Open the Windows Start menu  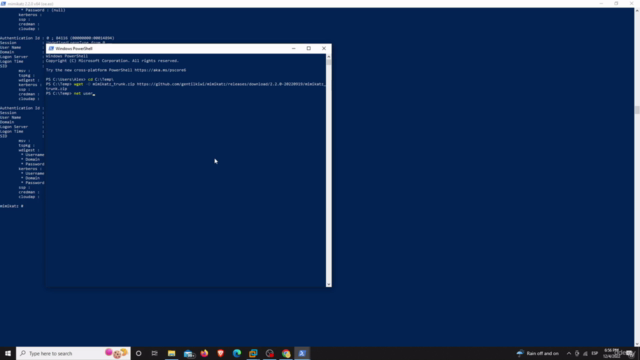(8, 353)
